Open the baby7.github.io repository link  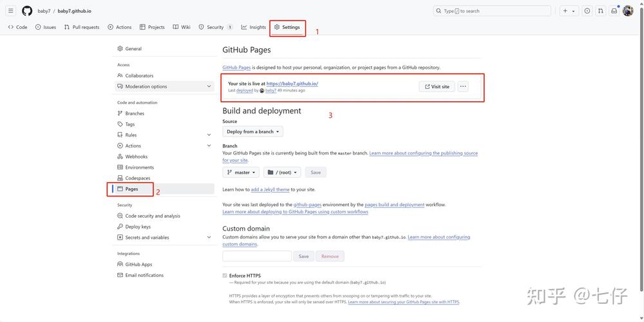pyautogui.click(x=74, y=11)
